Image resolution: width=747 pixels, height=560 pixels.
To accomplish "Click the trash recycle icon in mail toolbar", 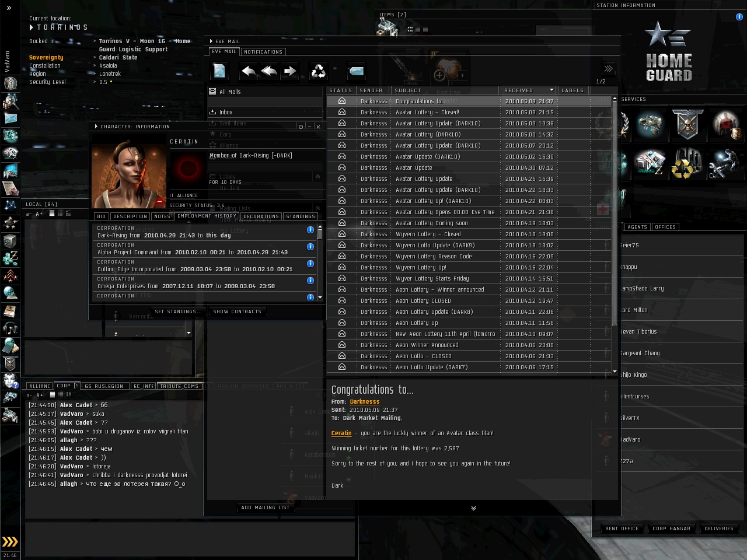I will [319, 71].
